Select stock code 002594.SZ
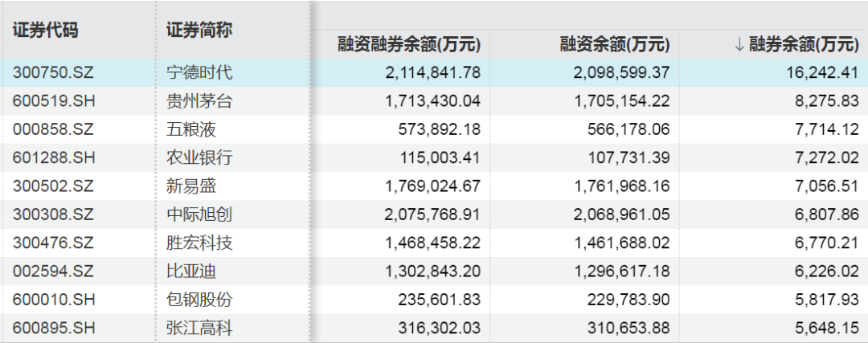 click(x=52, y=271)
